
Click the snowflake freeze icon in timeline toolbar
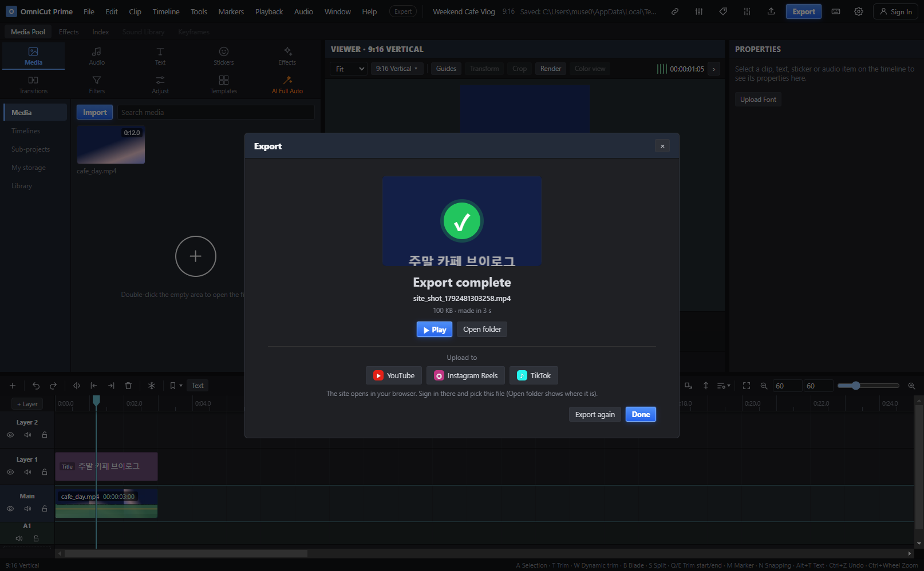tap(152, 386)
